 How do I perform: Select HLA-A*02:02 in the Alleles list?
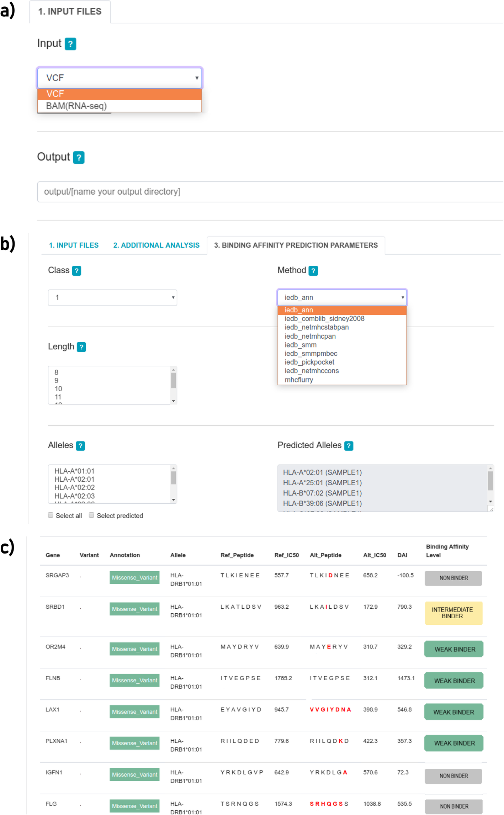coord(110,487)
